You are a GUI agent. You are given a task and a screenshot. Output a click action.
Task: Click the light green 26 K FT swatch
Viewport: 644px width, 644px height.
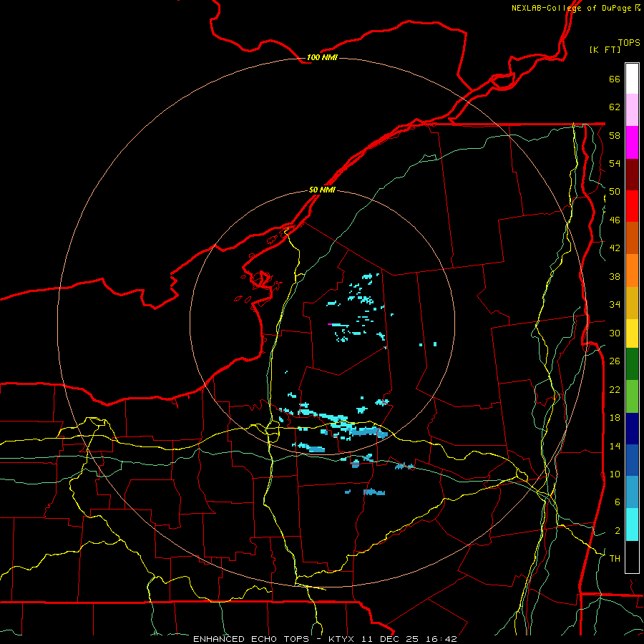pos(632,396)
